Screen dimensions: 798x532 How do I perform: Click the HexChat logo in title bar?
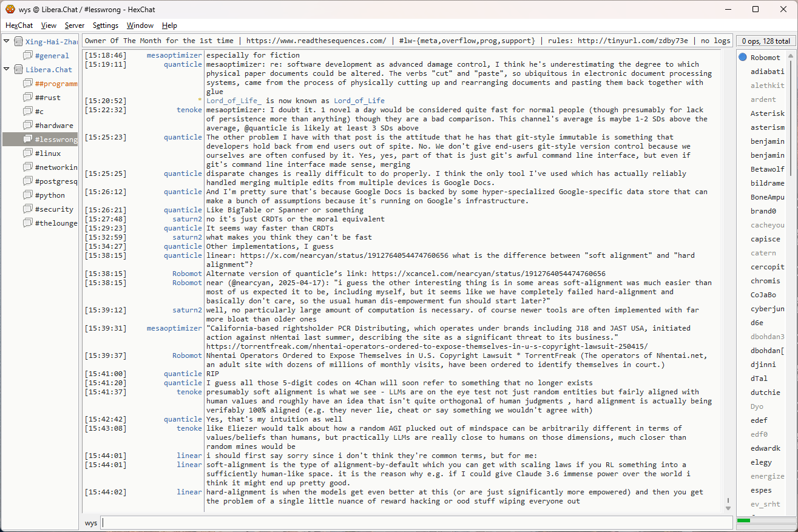[10, 9]
